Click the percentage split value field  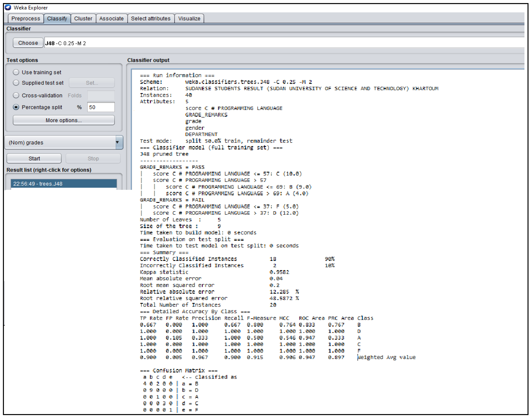pyautogui.click(x=101, y=107)
